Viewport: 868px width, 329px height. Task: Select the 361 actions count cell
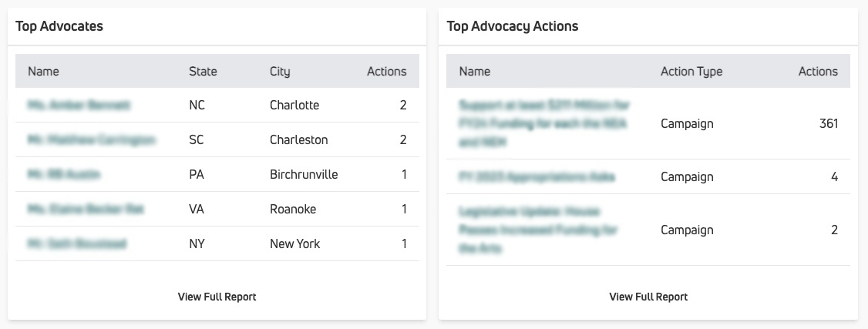pyautogui.click(x=829, y=123)
